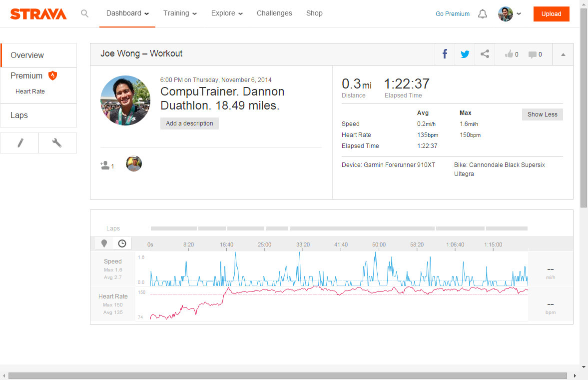The image size is (588, 380).
Task: Click the Show Less button
Action: (542, 114)
